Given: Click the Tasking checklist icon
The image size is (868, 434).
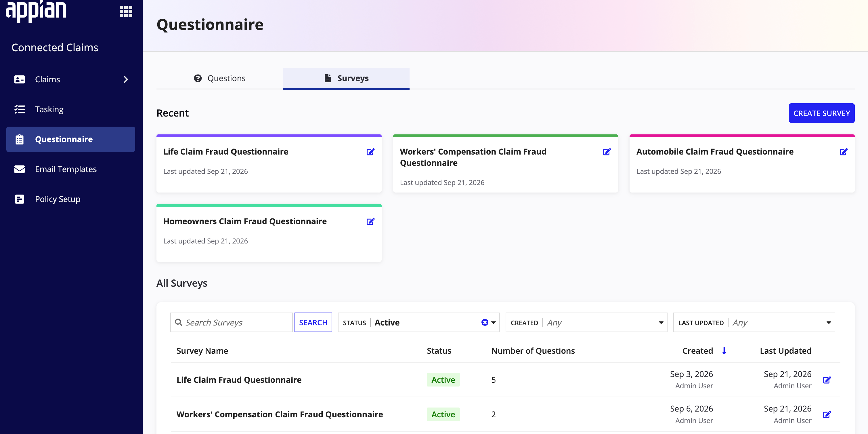Looking at the screenshot, I should coord(20,109).
